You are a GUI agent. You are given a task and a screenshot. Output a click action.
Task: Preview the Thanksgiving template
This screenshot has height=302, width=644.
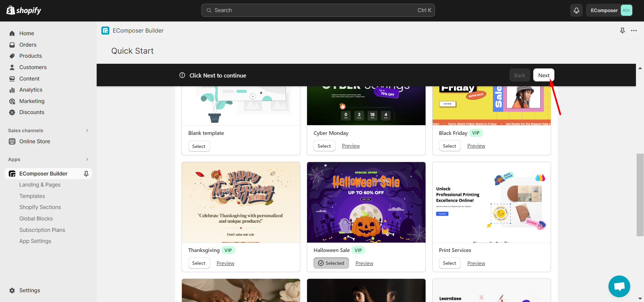[225, 263]
